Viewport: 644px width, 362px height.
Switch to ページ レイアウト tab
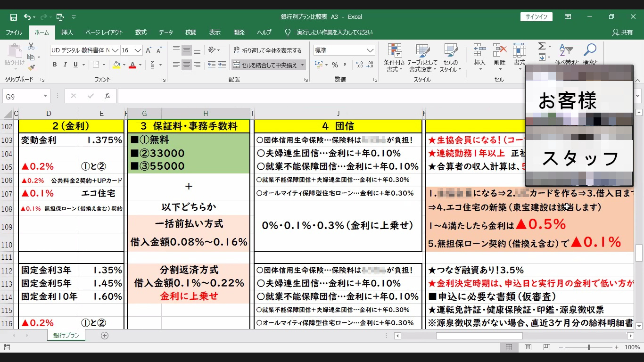[x=104, y=33]
